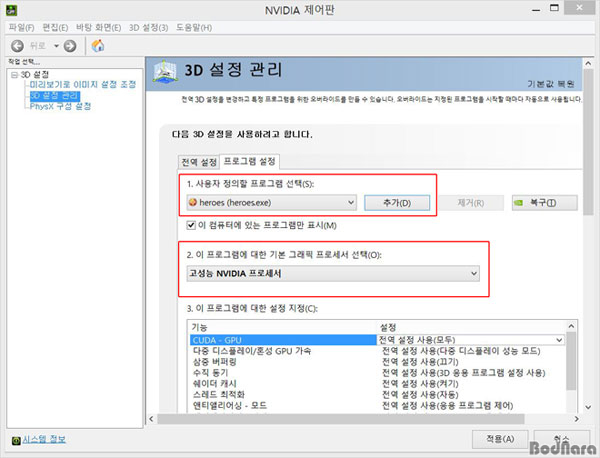The height and width of the screenshot is (458, 600).
Task: Click 전역 설정 사용(응용 프로그램 제어) value
Action: [x=448, y=406]
